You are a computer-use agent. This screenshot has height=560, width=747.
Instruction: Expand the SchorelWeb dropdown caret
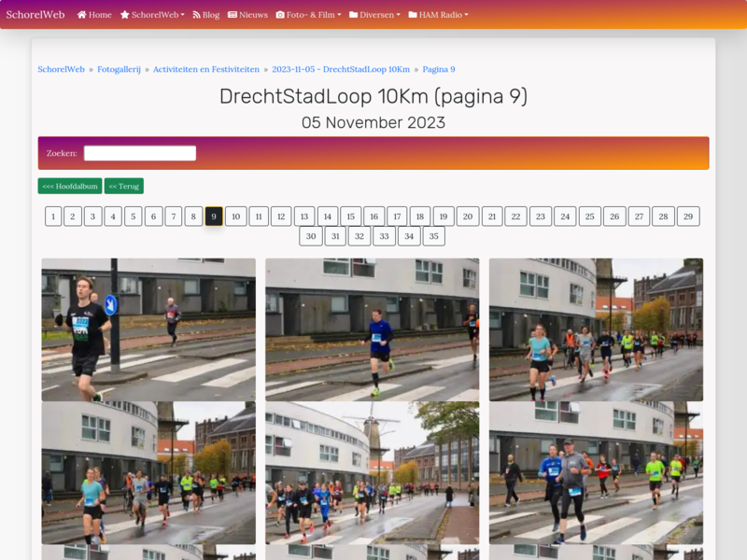182,15
